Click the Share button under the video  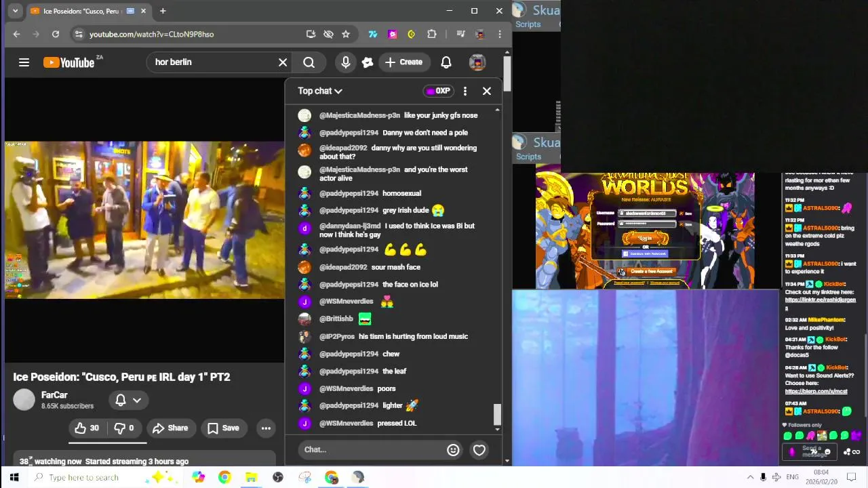170,428
